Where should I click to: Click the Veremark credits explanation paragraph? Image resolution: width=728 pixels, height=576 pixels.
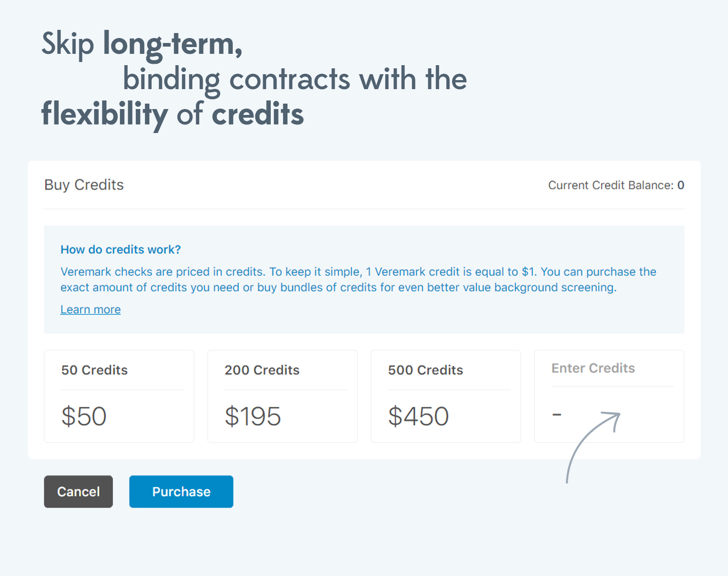point(358,280)
